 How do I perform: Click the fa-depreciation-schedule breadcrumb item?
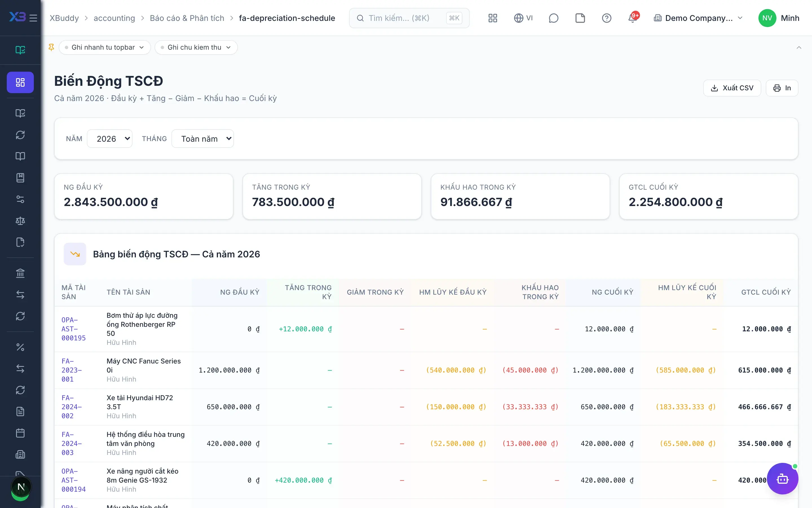tap(287, 18)
